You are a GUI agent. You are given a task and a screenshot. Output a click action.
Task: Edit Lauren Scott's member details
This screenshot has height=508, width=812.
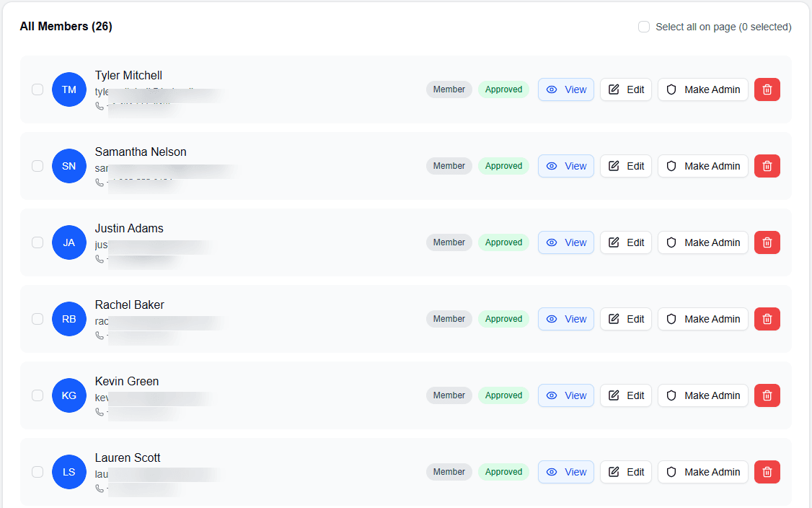(x=625, y=472)
